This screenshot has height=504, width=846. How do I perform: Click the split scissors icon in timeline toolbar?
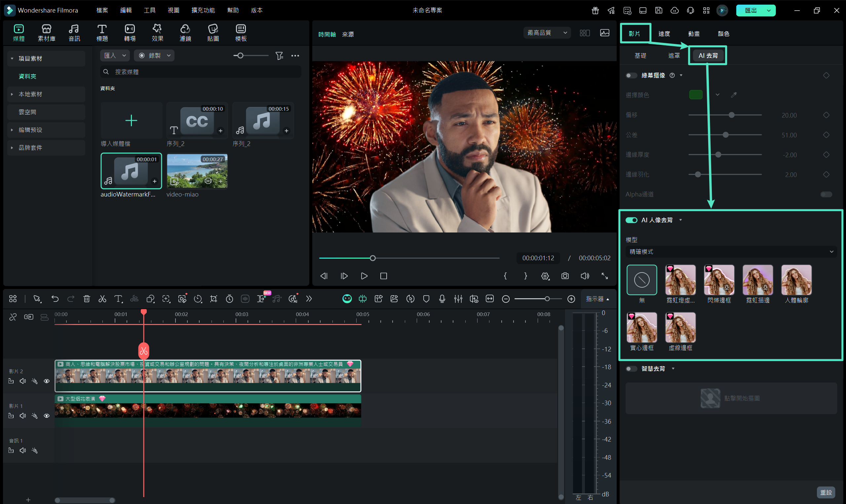click(x=102, y=299)
